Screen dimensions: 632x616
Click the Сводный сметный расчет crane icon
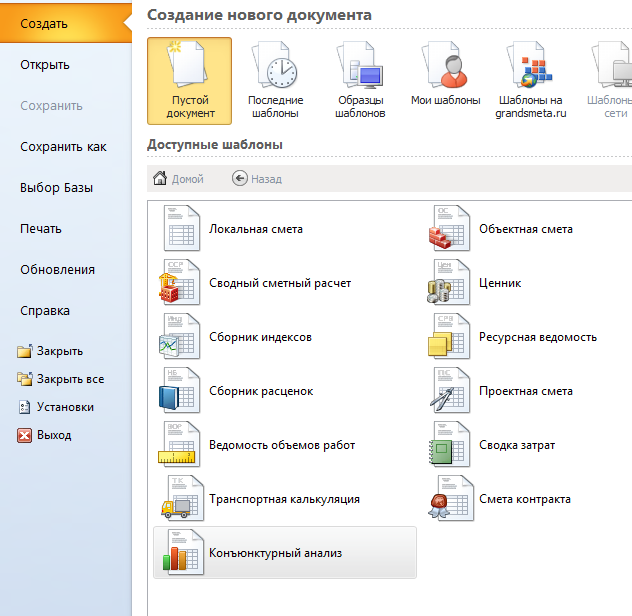click(x=179, y=282)
